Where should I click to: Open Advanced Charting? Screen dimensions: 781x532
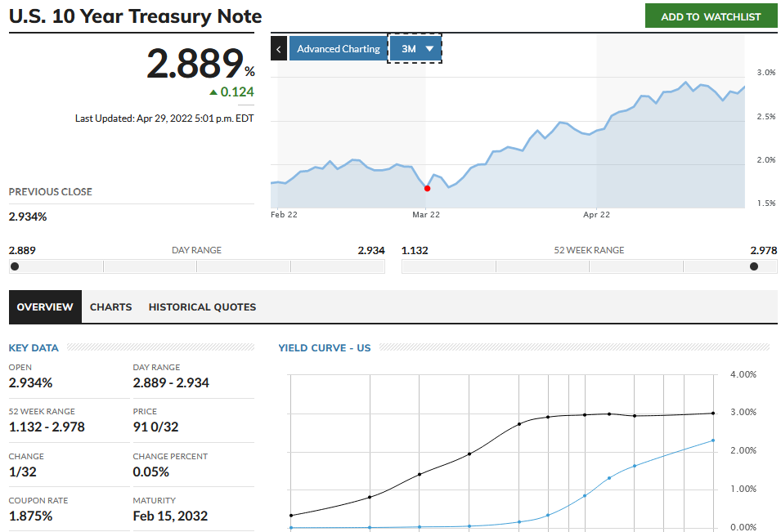point(339,49)
